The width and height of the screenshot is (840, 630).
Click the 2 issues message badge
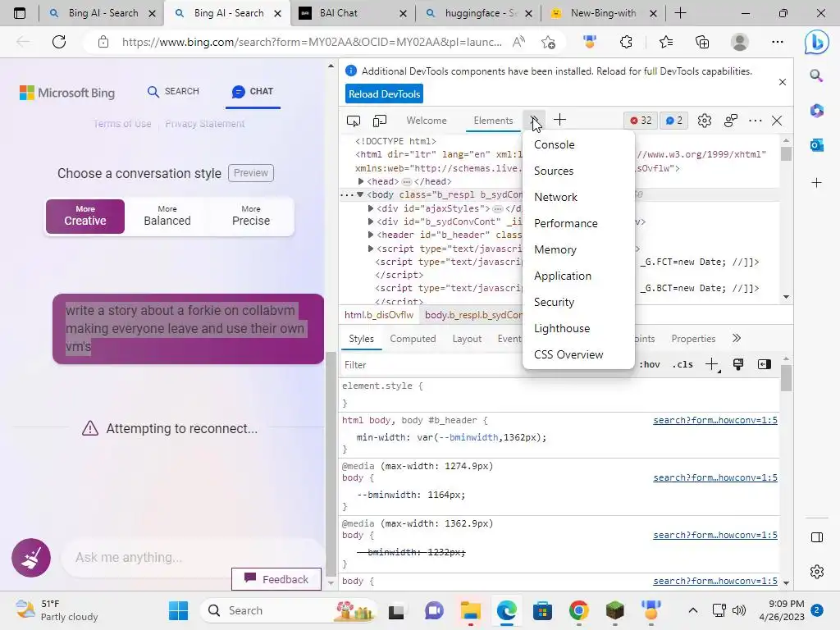pos(674,121)
